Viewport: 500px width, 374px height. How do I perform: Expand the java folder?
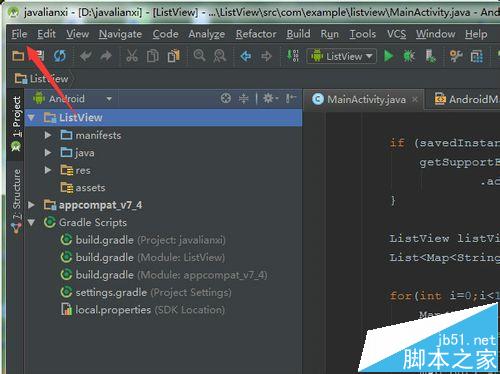pos(48,153)
